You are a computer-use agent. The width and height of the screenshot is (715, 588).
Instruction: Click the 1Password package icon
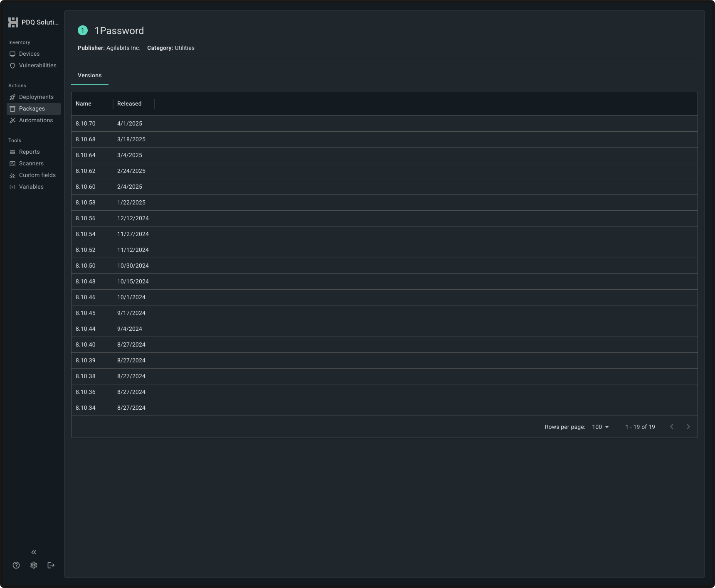[83, 30]
